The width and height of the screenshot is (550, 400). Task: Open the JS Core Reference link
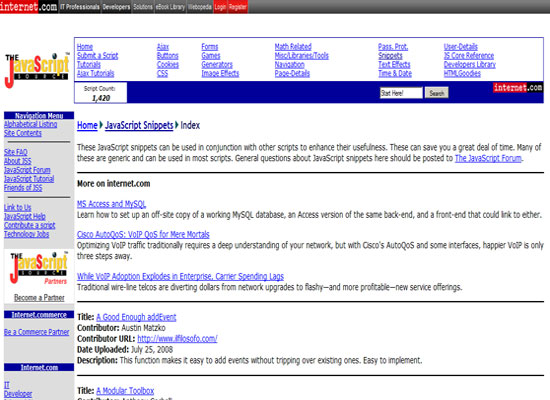pos(469,56)
